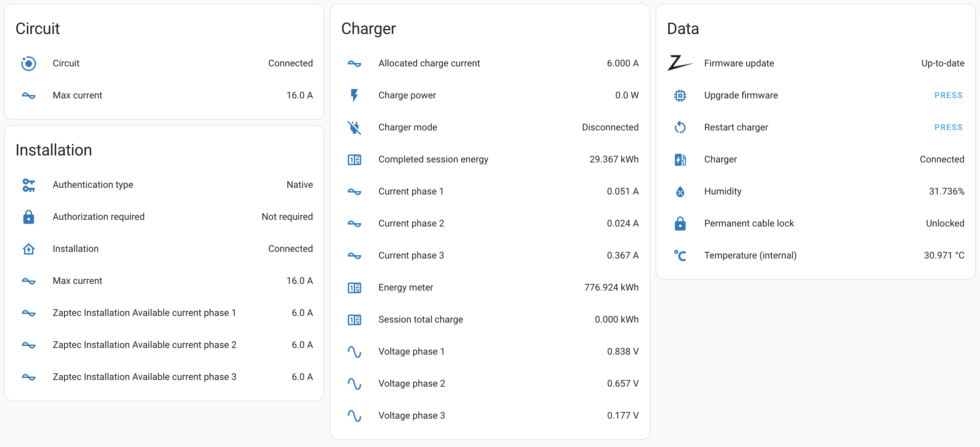The image size is (980, 447).
Task: Click the 29.367 kWh session energy value
Action: pyautogui.click(x=614, y=159)
